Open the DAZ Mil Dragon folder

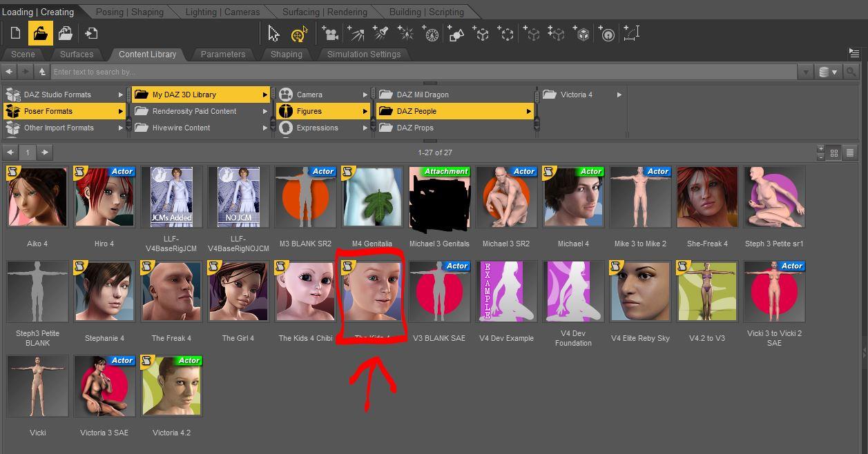(456, 95)
